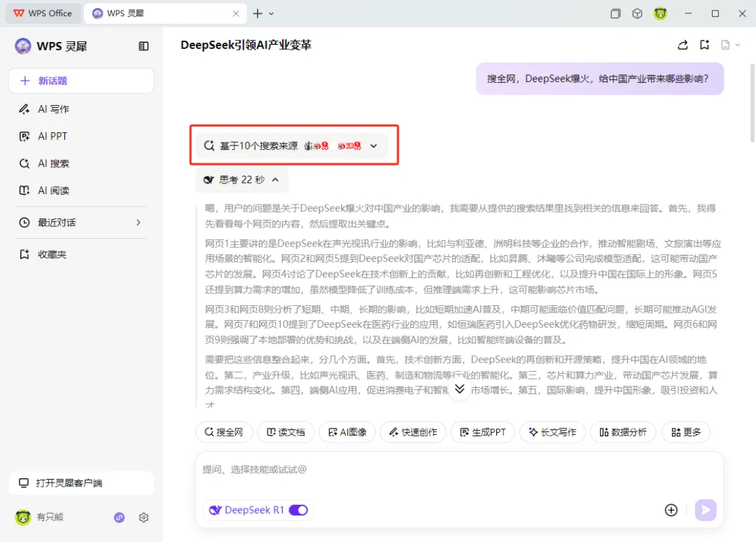Screen dimensions: 756x542
Task: Open the settings gear icon
Action: pyautogui.click(x=143, y=517)
